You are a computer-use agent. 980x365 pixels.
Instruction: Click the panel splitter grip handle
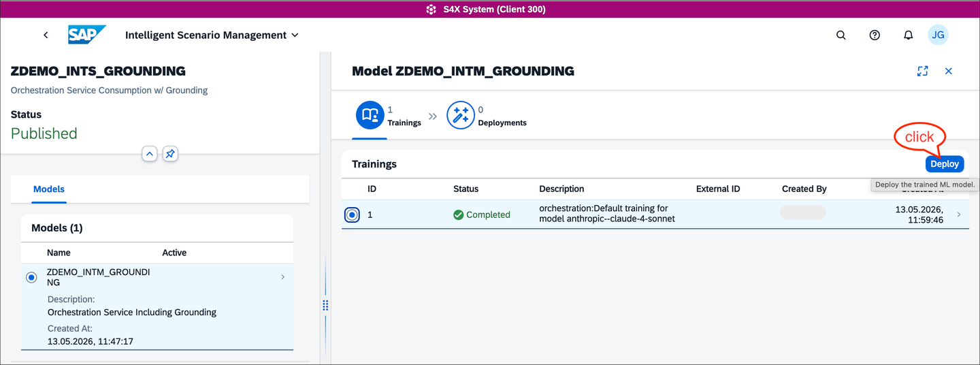point(325,305)
